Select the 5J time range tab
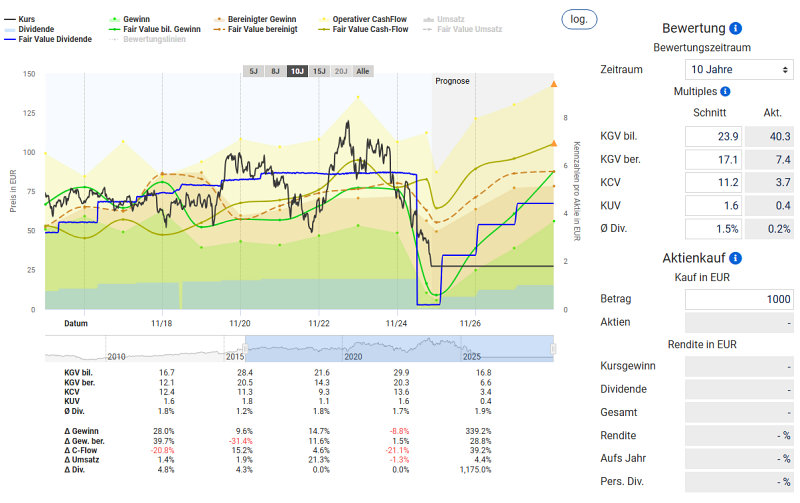800x503 pixels. [254, 71]
